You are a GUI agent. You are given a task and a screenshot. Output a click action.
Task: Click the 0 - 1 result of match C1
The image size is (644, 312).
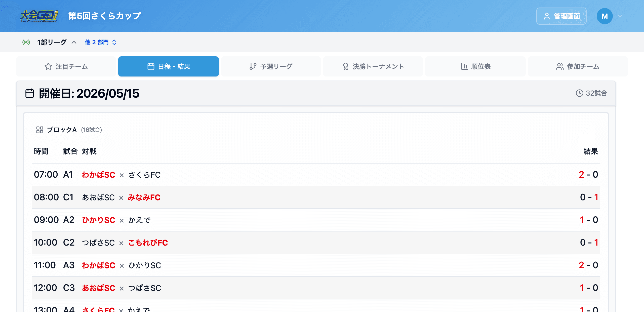589,197
